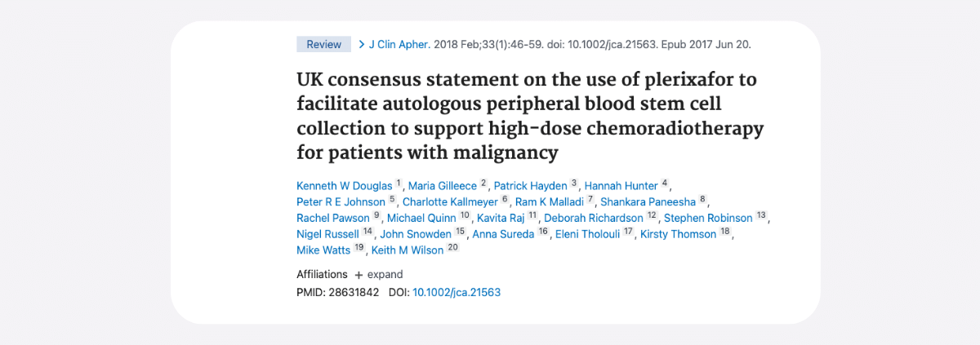Open author Hannah Hunter
The width and height of the screenshot is (980, 345).
621,185
